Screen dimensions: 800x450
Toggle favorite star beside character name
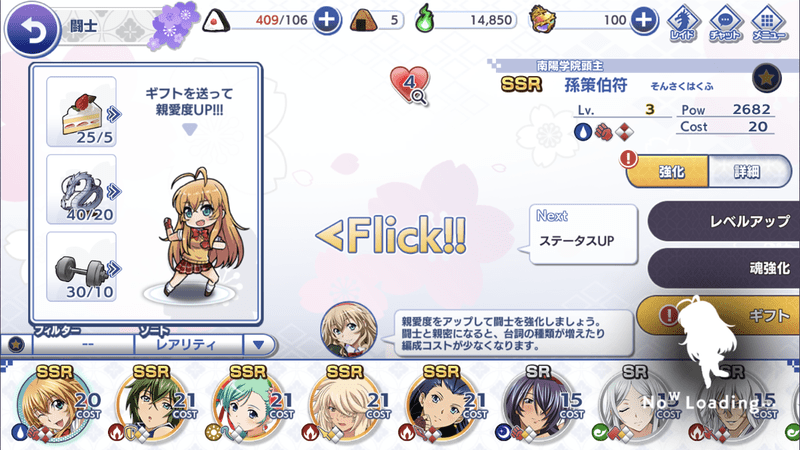tap(766, 78)
